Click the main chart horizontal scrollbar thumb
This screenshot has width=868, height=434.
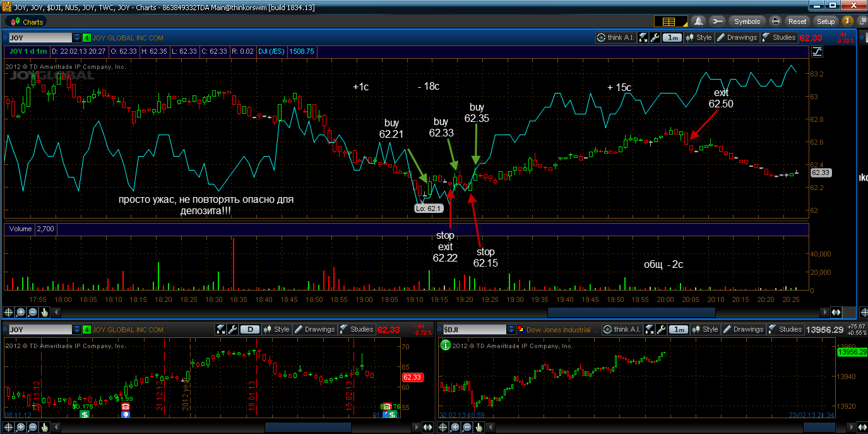[x=631, y=312]
